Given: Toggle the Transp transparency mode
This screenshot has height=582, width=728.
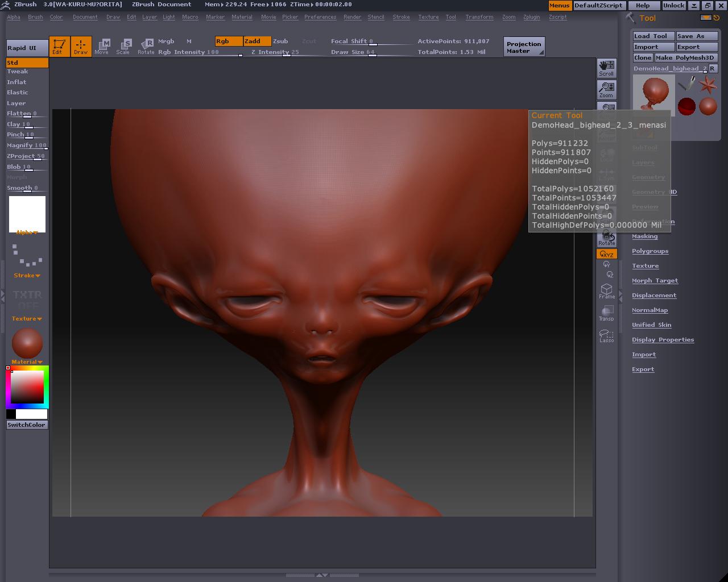Looking at the screenshot, I should click(x=606, y=313).
